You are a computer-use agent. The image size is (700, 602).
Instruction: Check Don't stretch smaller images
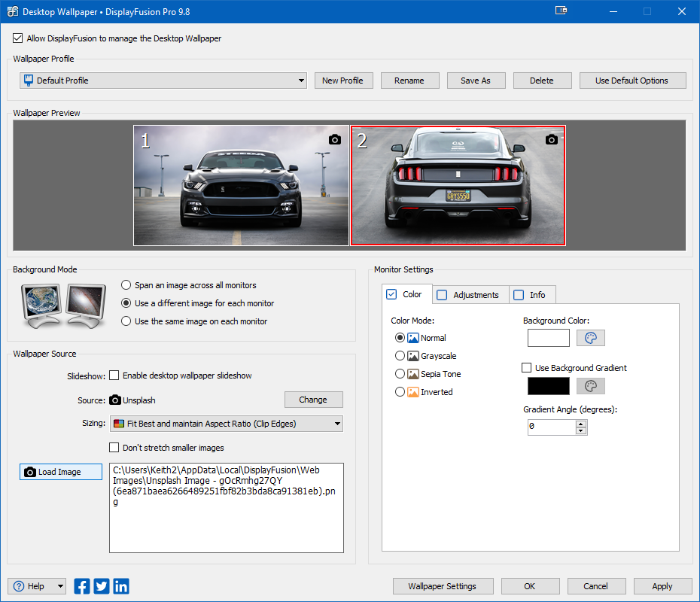click(114, 447)
